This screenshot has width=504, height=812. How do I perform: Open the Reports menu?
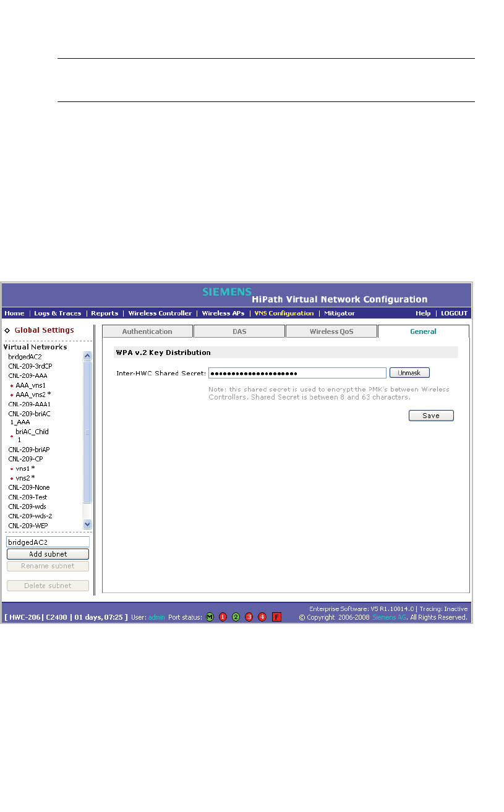click(x=105, y=314)
